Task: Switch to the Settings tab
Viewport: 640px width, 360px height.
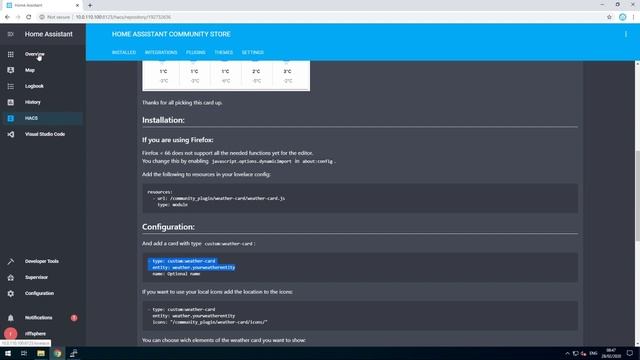Action: (x=253, y=53)
